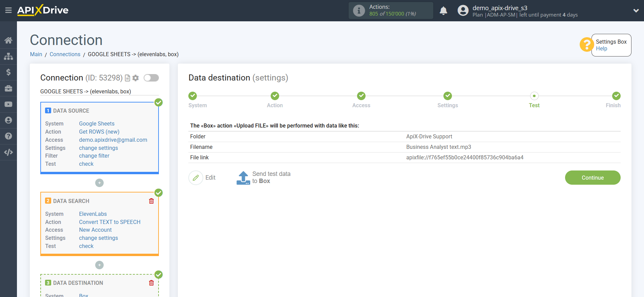The image size is (644, 297).
Task: Click the ApiX-Drive logo
Action: (43, 10)
